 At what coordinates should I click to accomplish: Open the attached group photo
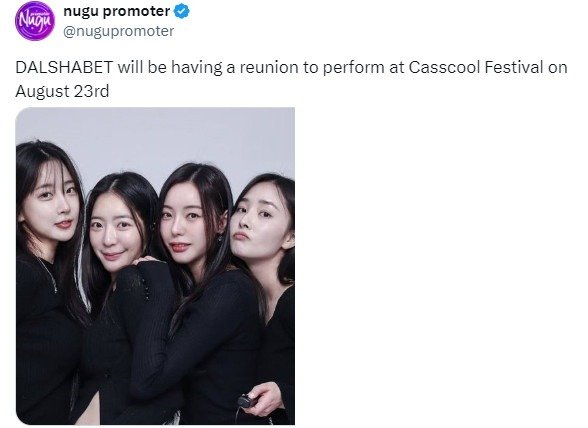coord(155,266)
